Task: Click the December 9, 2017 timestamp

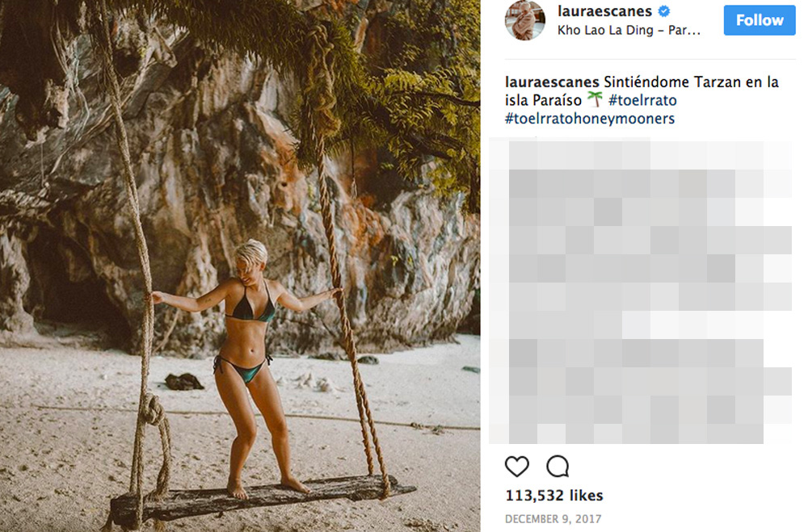Action: [553, 519]
